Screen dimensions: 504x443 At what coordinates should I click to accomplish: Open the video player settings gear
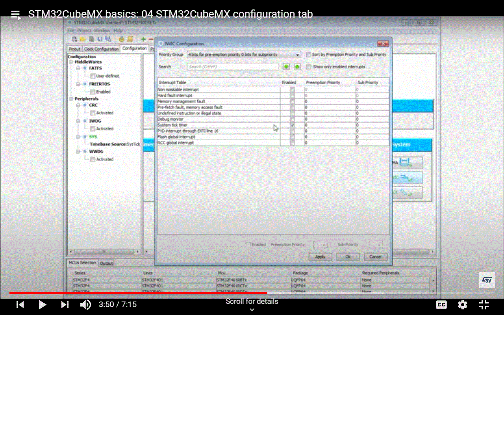[463, 305]
